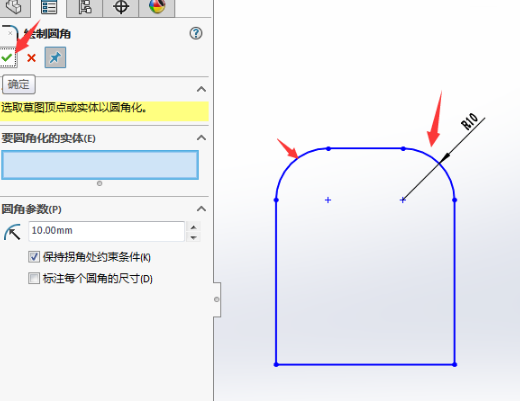The image size is (520, 401).
Task: Click the bottom-right sketch vertex
Action: point(455,365)
